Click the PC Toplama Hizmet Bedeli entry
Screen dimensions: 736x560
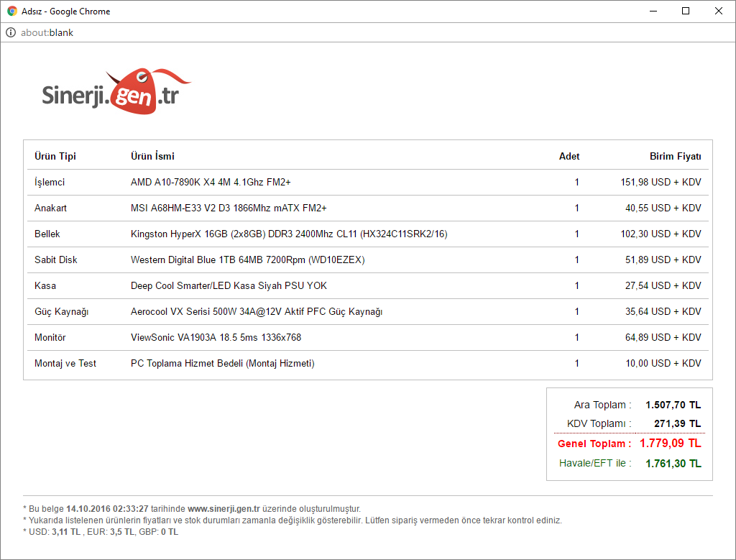tap(222, 363)
